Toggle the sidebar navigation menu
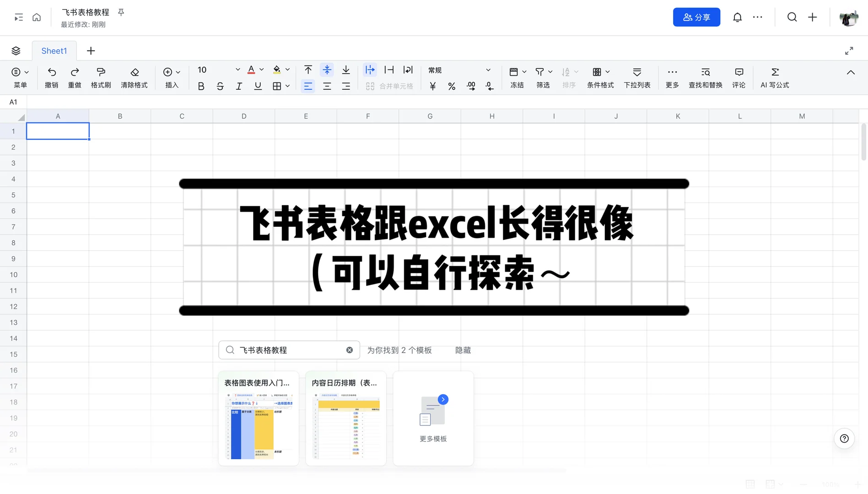The width and height of the screenshot is (868, 494). click(x=18, y=17)
